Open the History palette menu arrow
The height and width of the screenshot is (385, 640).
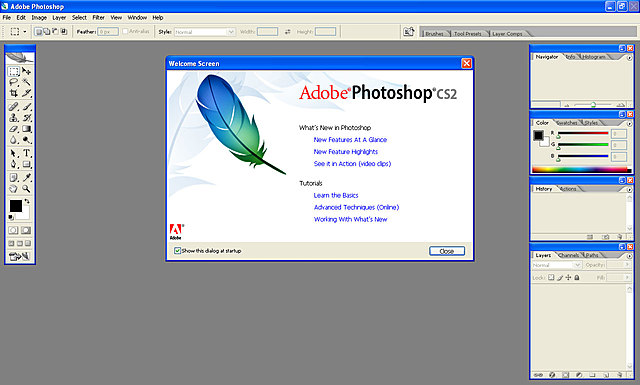629,189
